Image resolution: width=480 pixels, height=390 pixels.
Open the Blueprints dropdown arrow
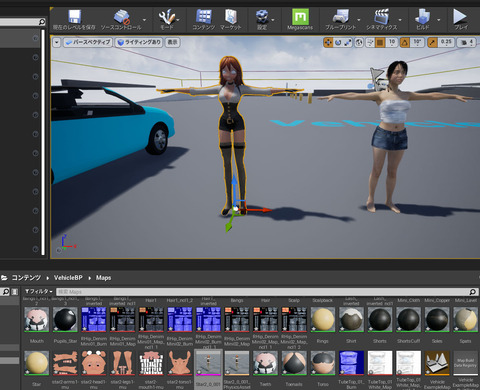[x=359, y=20]
